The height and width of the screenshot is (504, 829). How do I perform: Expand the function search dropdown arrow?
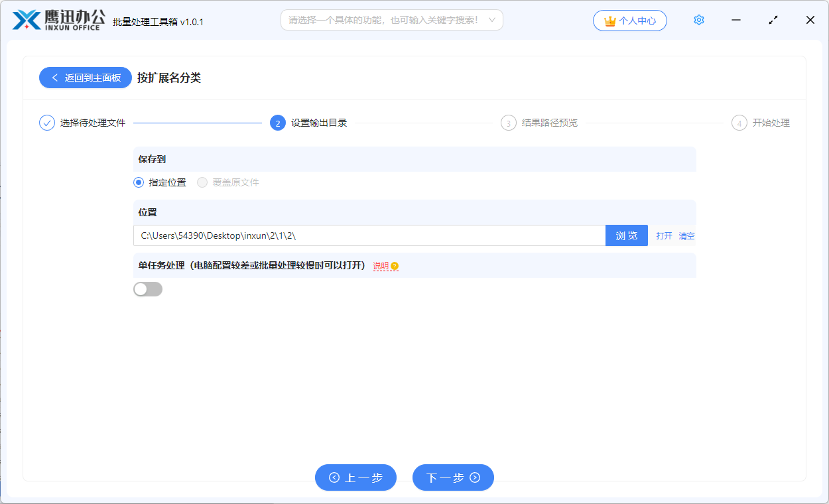[x=492, y=20]
